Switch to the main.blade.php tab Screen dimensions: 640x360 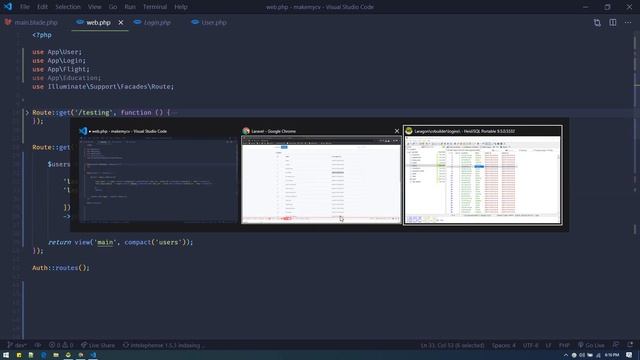(31, 22)
